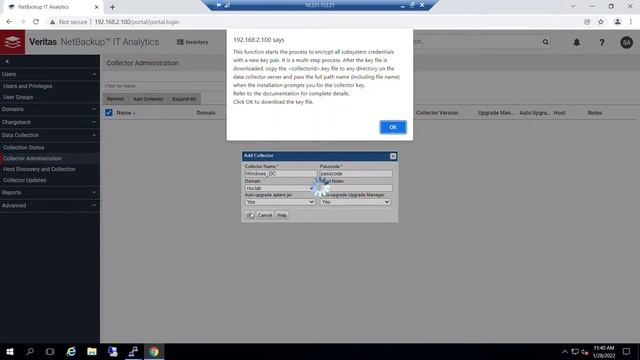Screen dimensions: 640x360
Task: Expand the Chargeback section
Action: coord(49,122)
